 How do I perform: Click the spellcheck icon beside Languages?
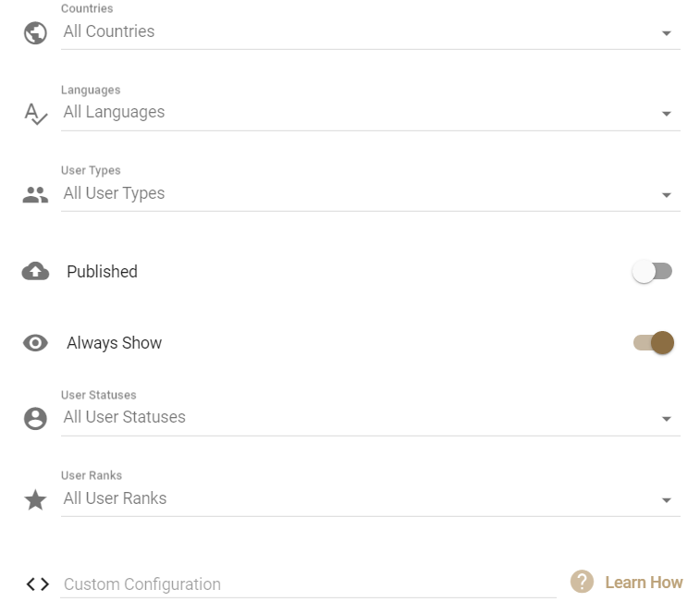[35, 115]
